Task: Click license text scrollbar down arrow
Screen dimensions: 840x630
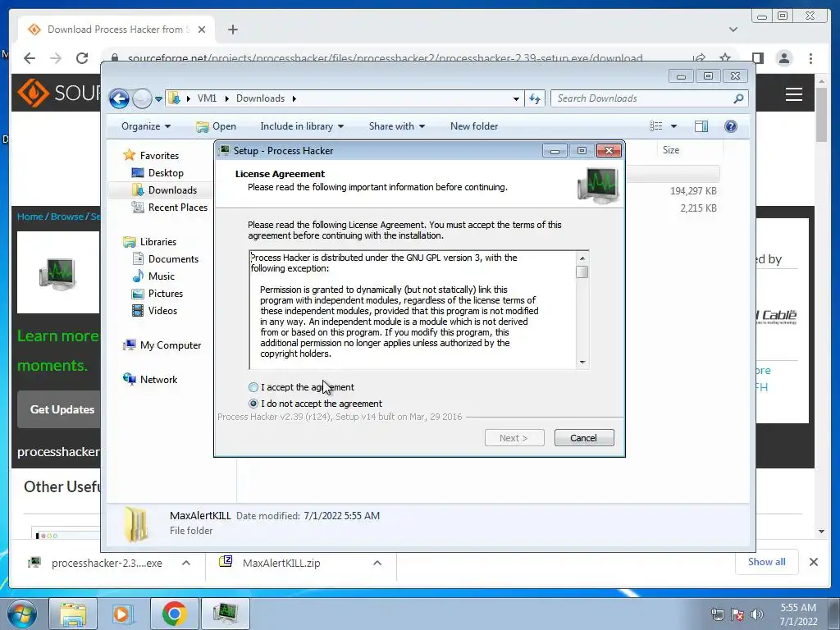Action: click(x=582, y=363)
